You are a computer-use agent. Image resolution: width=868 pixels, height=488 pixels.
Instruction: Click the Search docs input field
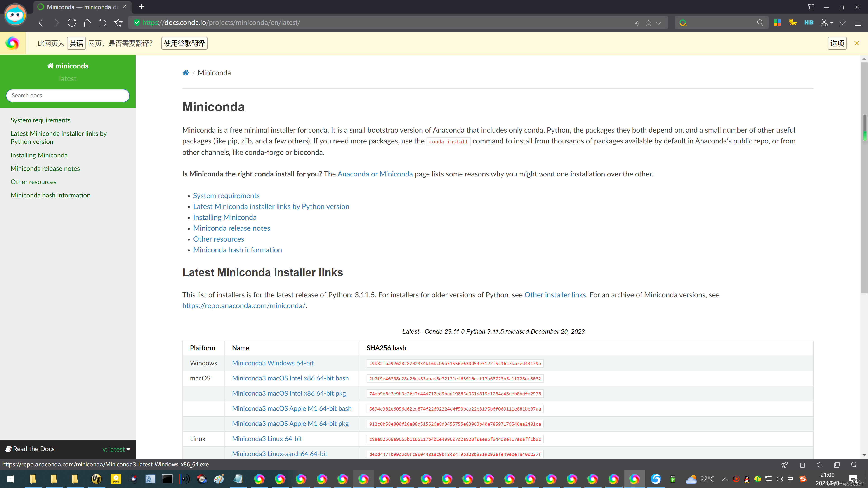coord(68,95)
